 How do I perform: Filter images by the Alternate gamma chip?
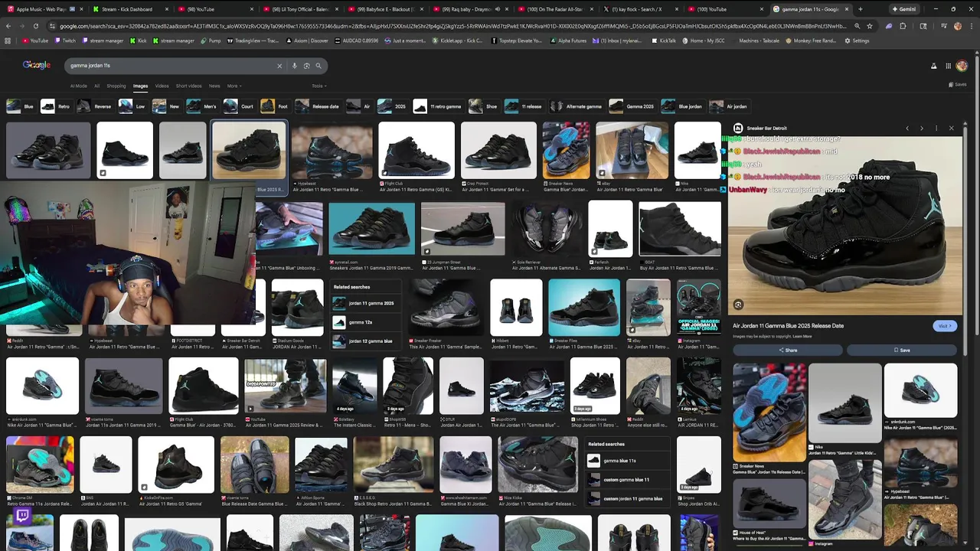[576, 106]
